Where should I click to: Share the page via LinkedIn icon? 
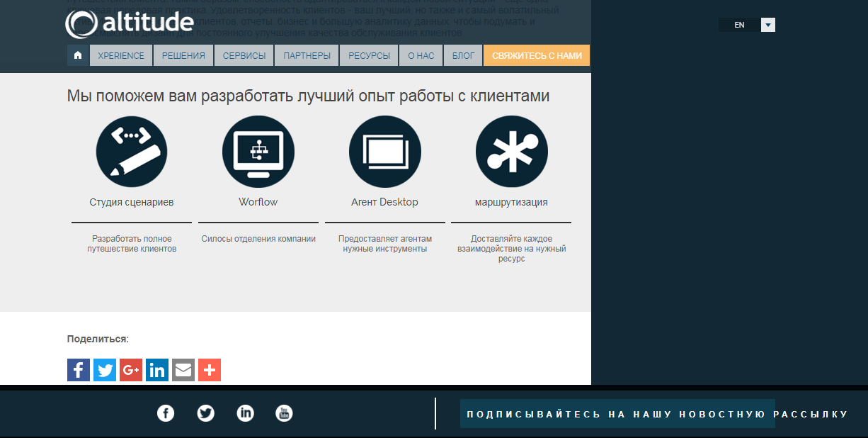pyautogui.click(x=156, y=369)
